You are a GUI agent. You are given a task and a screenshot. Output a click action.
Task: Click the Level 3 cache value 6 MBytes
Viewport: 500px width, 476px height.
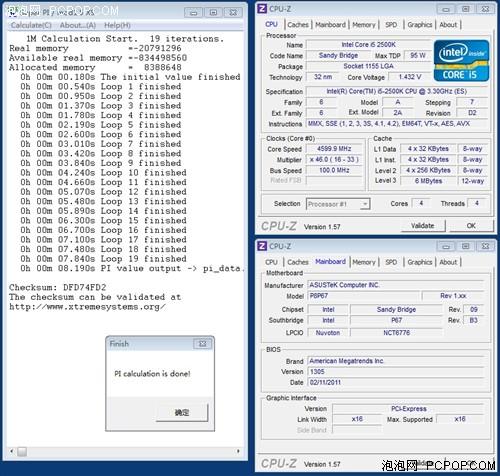pos(428,181)
